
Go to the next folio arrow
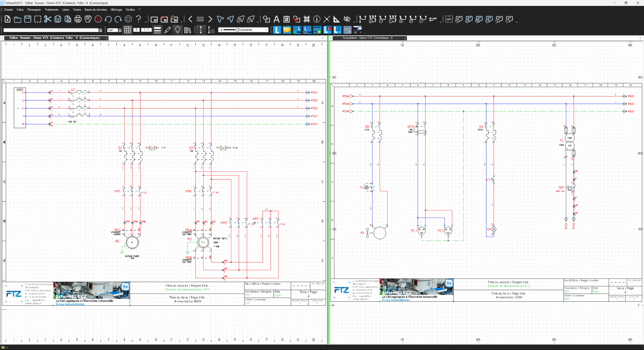[x=210, y=19]
